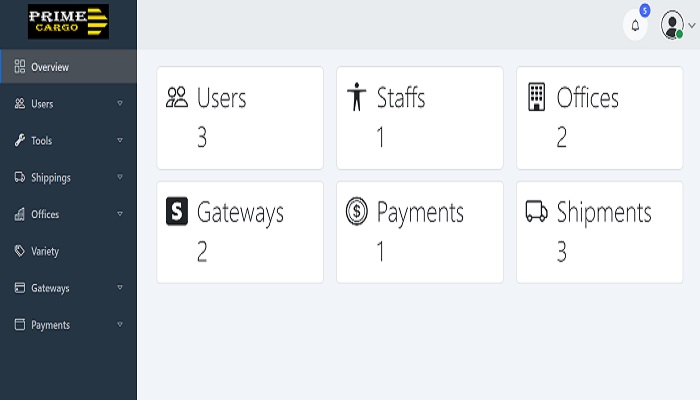Image resolution: width=700 pixels, height=400 pixels.
Task: Click the Tools wrench icon in sidebar
Action: coord(20,141)
